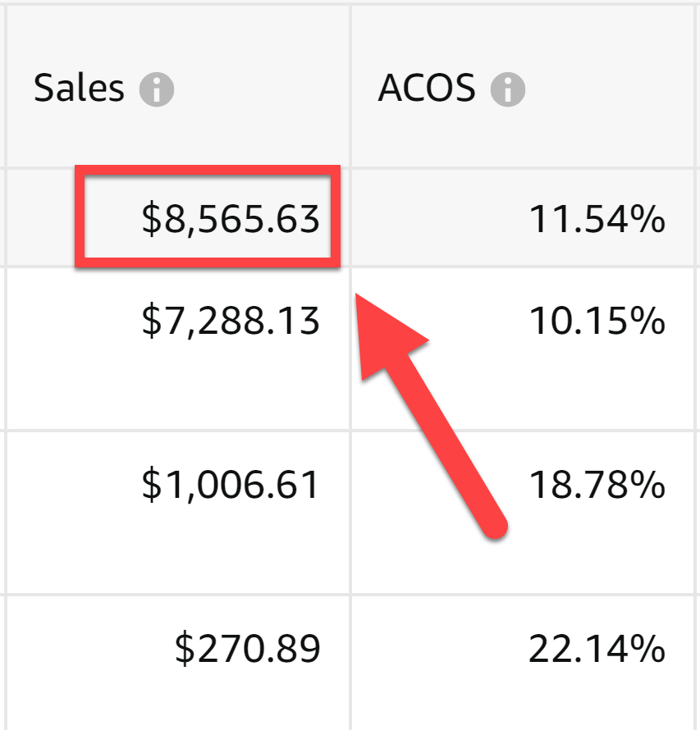This screenshot has height=730, width=700.
Task: Choose the 18.78% ACOS cell
Action: click(596, 486)
